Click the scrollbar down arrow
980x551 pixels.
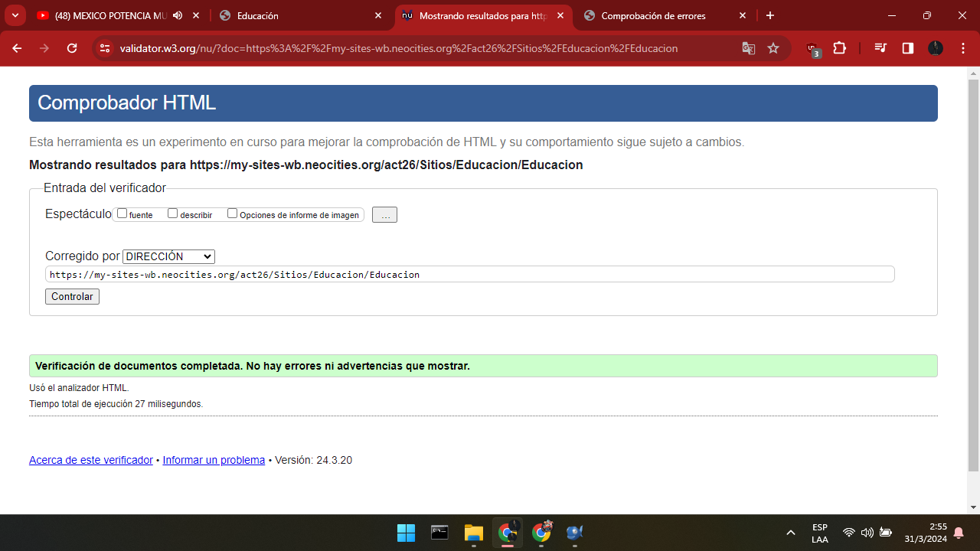pyautogui.click(x=973, y=507)
